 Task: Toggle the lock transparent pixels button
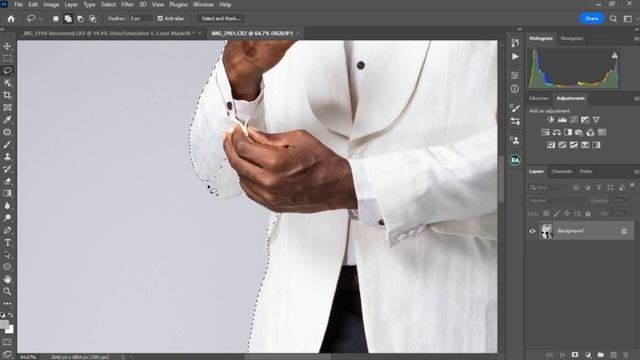(547, 213)
